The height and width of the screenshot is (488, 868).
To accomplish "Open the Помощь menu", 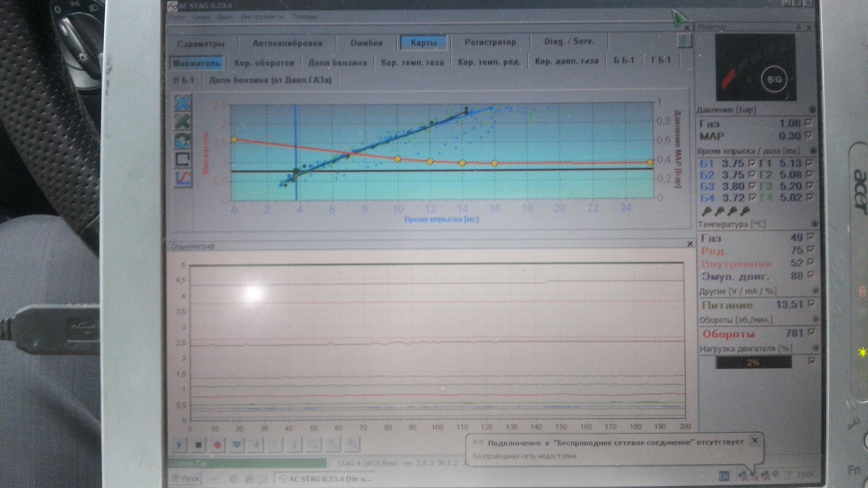I will pos(304,16).
